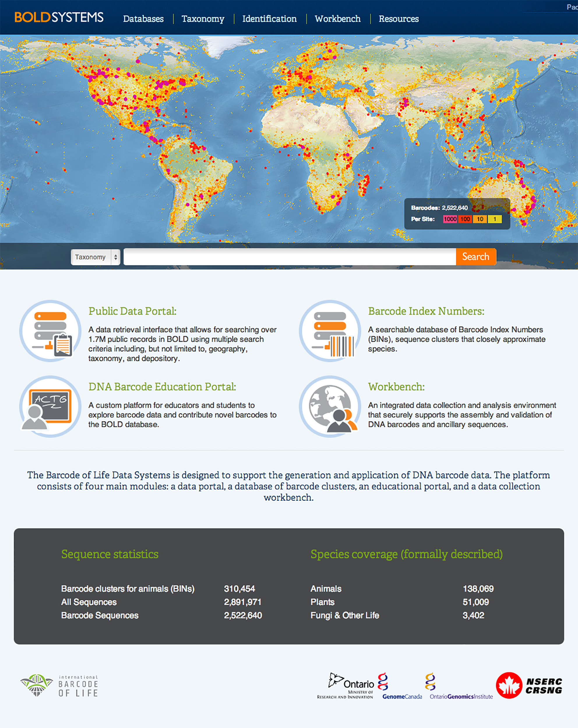
Task: Click the Barcode of Life Data Systems paragraph
Action: [289, 486]
